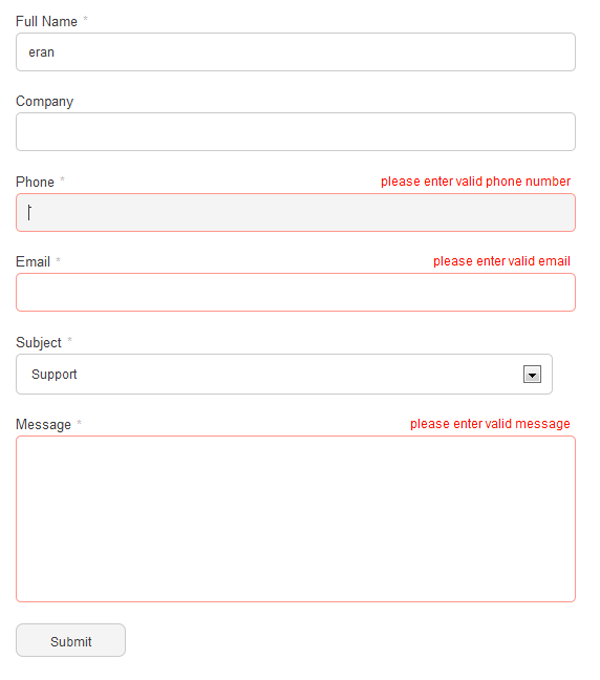
Task: Click the red phone number error message
Action: (476, 181)
